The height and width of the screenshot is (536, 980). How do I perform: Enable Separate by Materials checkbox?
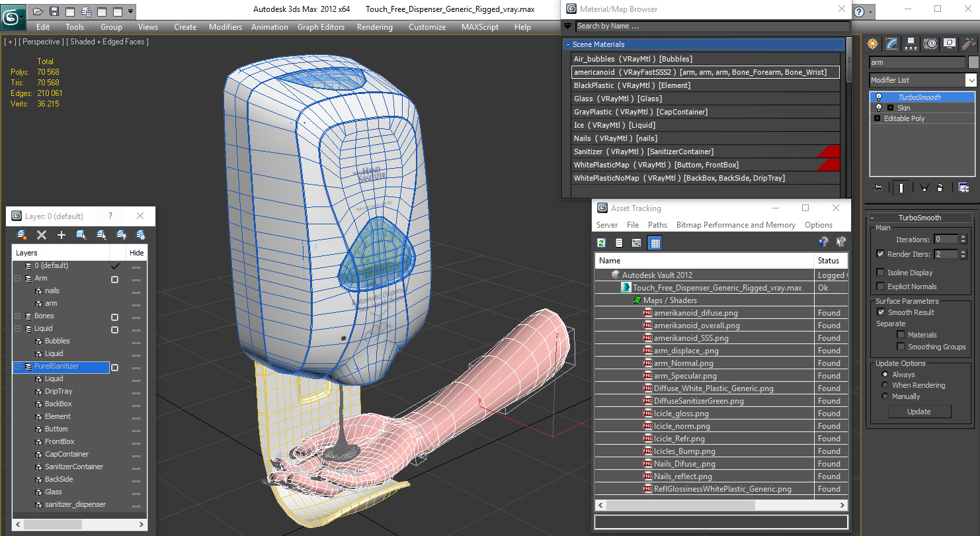[x=901, y=335]
